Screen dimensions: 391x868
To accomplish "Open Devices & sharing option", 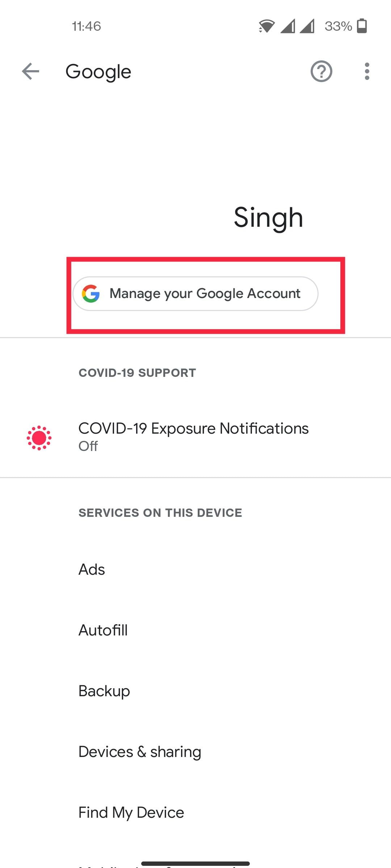I will 140,752.
